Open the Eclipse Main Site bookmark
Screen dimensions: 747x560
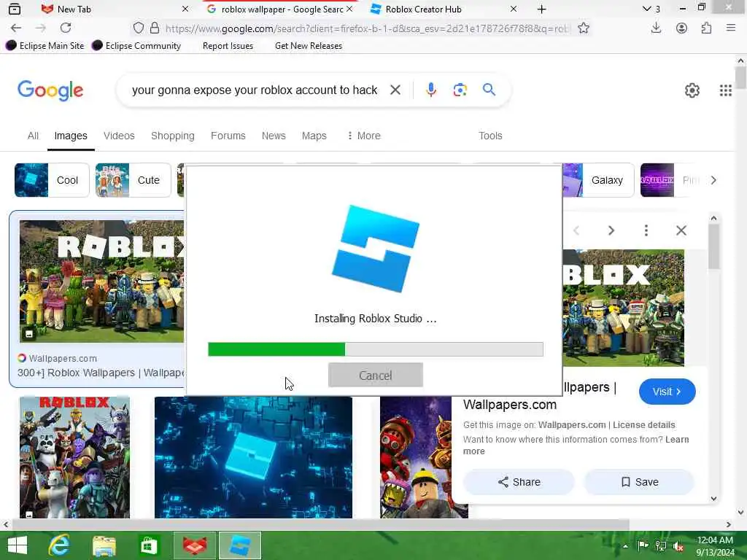[45, 46]
